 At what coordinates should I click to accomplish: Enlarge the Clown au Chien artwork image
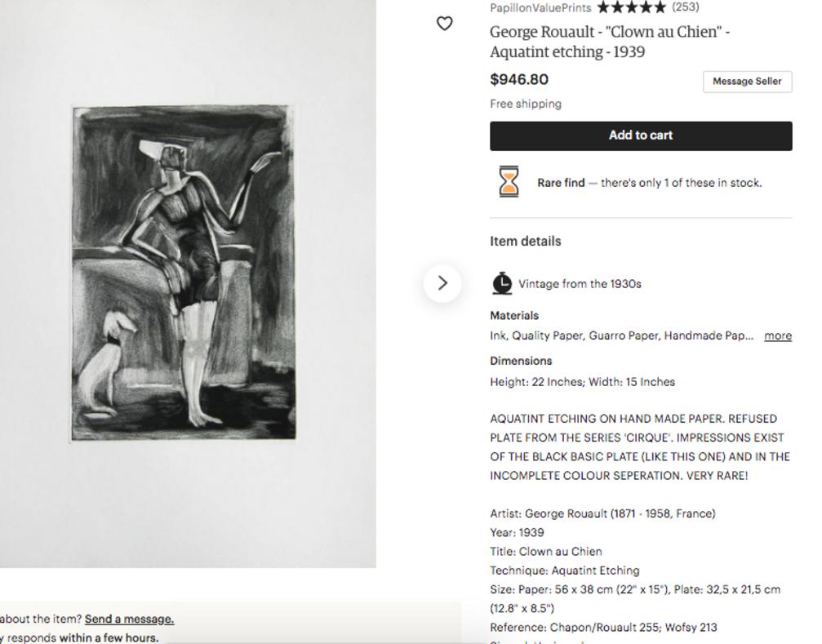pos(184,273)
